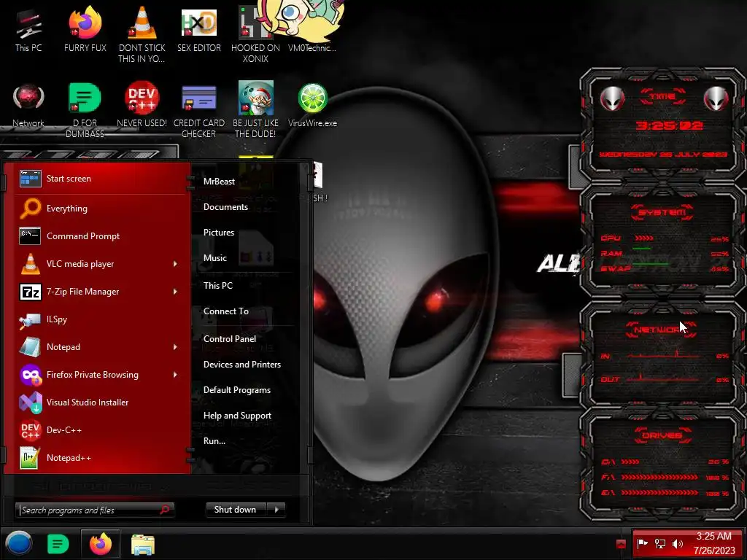The height and width of the screenshot is (560, 747).
Task: Open the green document app on taskbar
Action: pos(58,544)
